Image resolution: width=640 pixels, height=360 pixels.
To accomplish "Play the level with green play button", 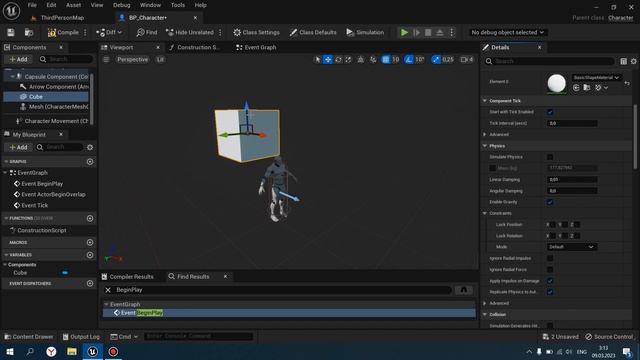I will click(x=404, y=32).
